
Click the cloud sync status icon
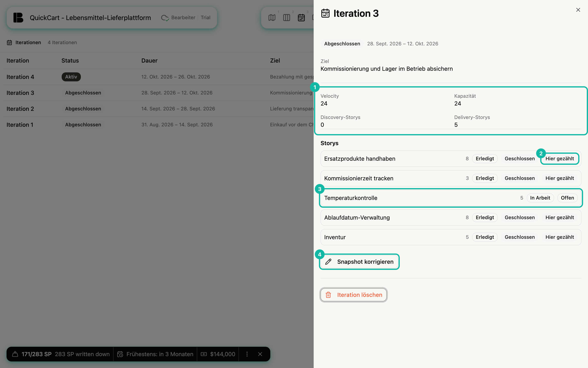click(165, 18)
